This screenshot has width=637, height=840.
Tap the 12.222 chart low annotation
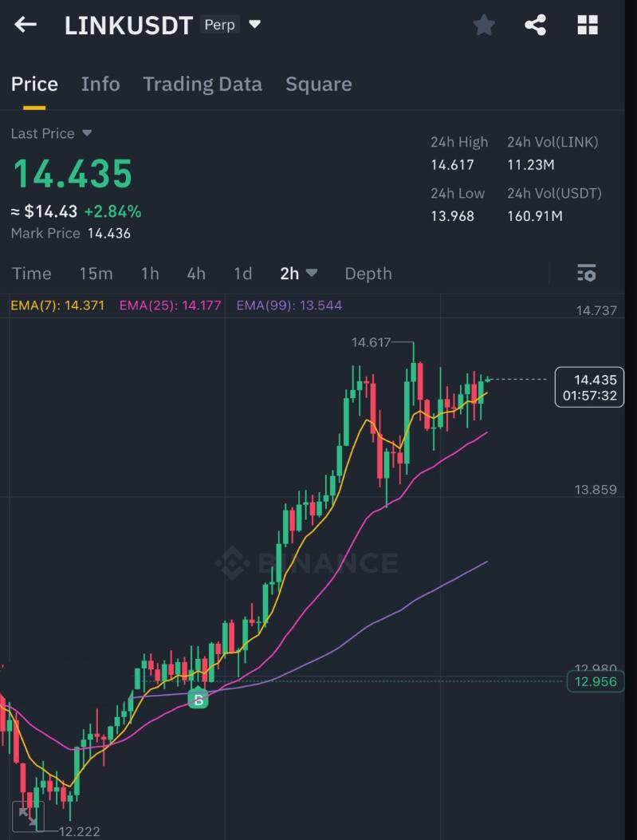click(79, 831)
